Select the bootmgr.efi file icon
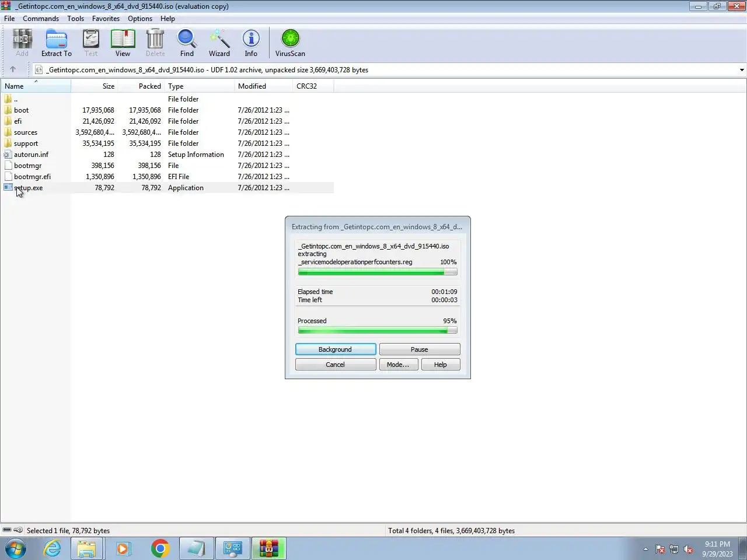This screenshot has height=560, width=747. tap(8, 176)
